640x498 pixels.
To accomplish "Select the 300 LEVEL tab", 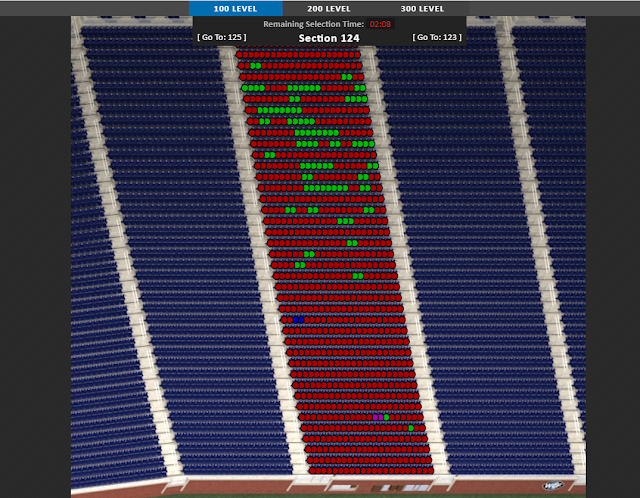I will [422, 9].
